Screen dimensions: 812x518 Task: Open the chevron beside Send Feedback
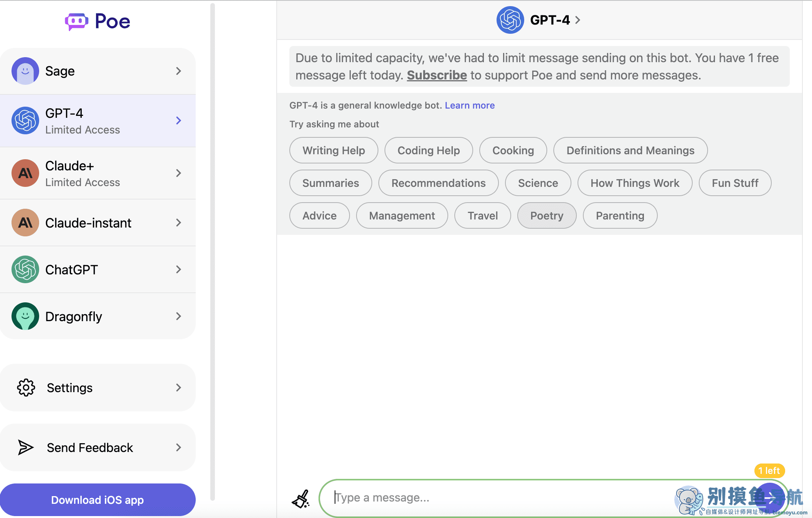click(178, 447)
